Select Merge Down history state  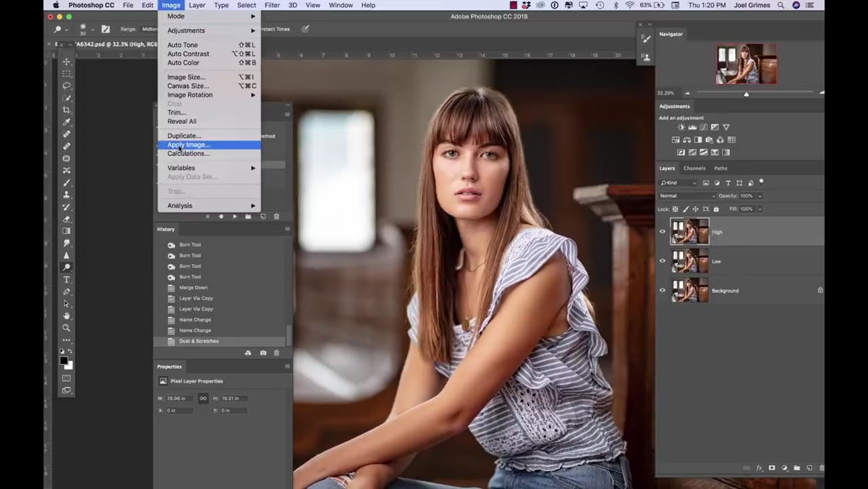point(221,287)
